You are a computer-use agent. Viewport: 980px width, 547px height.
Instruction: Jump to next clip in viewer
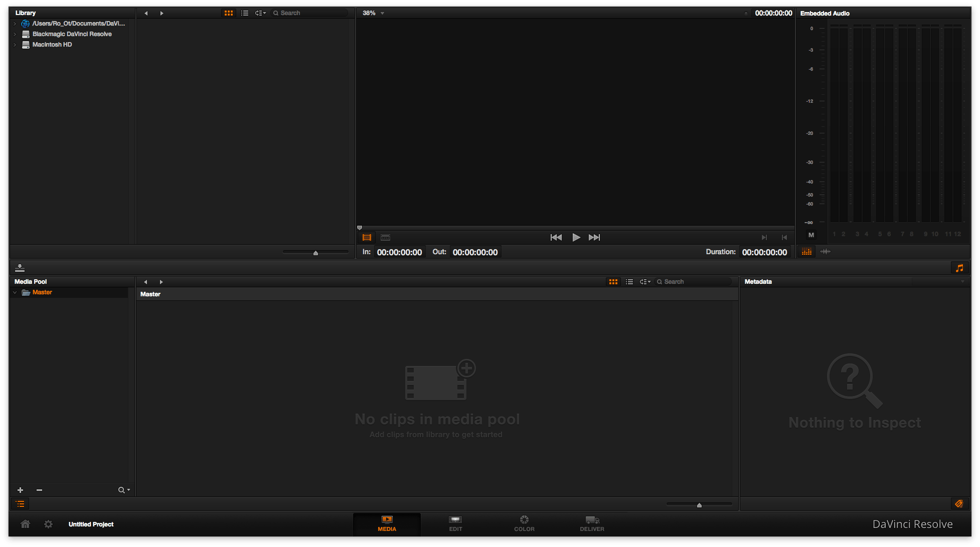[x=594, y=237]
